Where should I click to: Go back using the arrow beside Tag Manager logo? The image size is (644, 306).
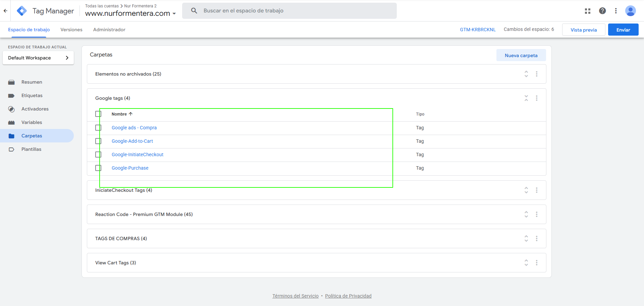5,11
